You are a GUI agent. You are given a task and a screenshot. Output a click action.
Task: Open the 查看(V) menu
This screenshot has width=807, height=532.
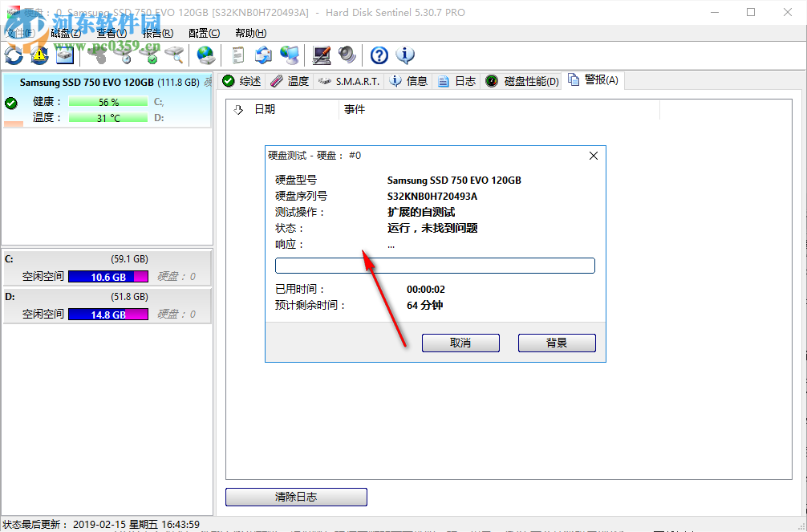pyautogui.click(x=112, y=33)
